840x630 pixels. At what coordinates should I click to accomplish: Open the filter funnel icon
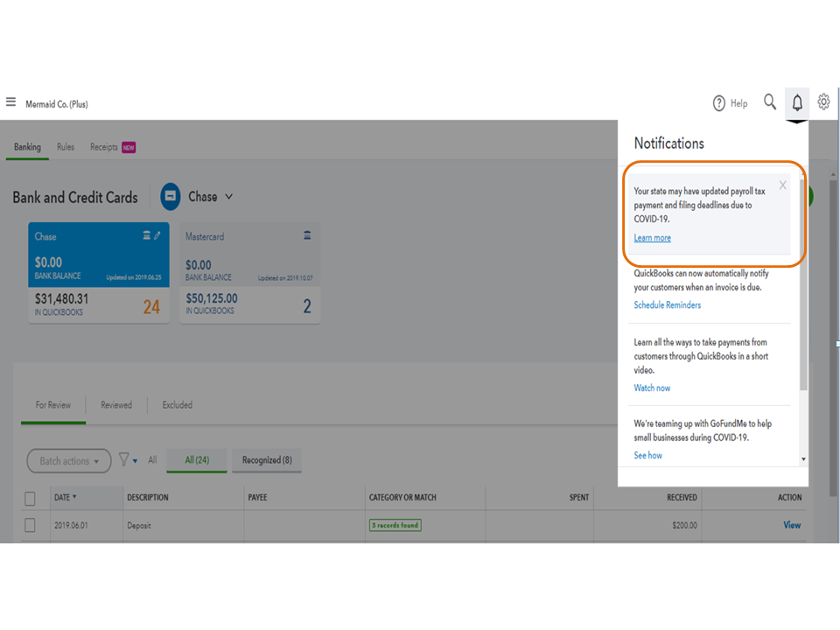[x=123, y=459]
